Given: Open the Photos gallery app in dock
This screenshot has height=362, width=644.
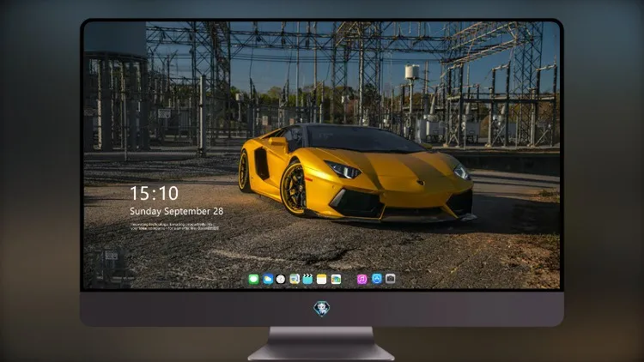Looking at the screenshot, I should [336, 279].
